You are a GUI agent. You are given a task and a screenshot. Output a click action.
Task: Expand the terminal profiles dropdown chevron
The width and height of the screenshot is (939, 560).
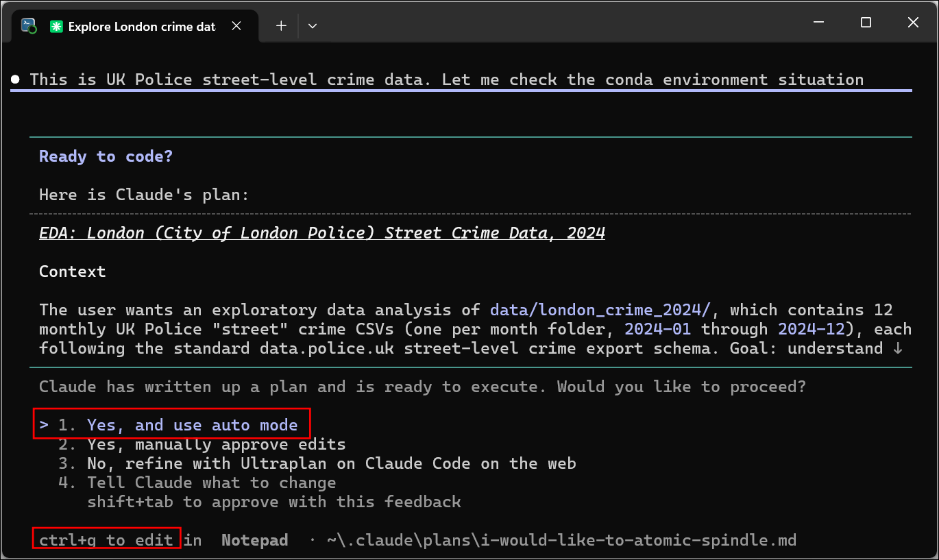(x=313, y=26)
